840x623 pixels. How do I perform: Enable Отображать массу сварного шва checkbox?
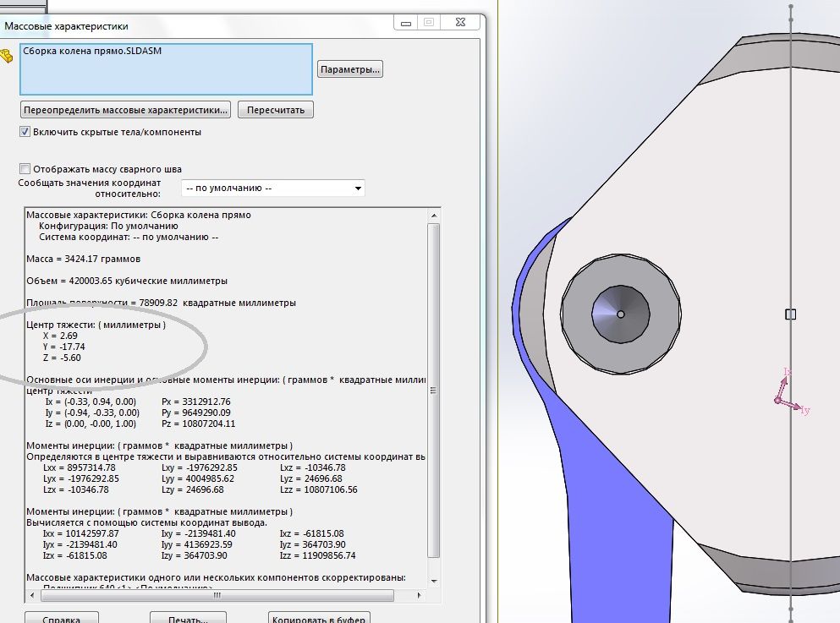tap(25, 168)
